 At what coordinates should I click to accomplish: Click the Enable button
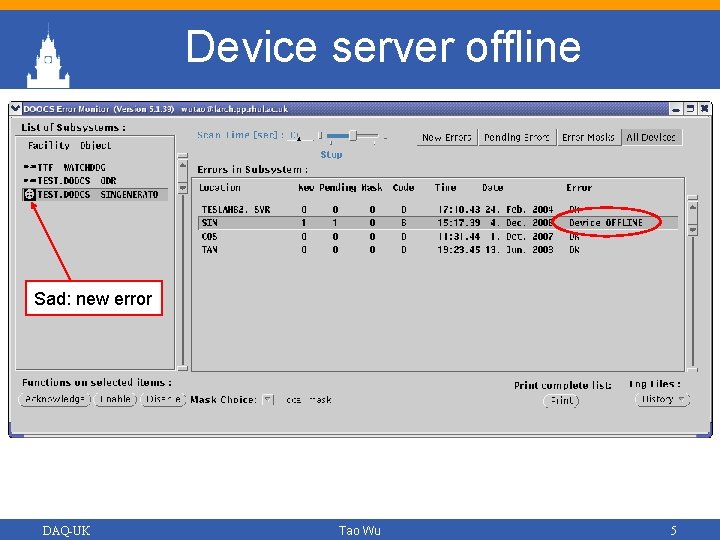pos(115,399)
